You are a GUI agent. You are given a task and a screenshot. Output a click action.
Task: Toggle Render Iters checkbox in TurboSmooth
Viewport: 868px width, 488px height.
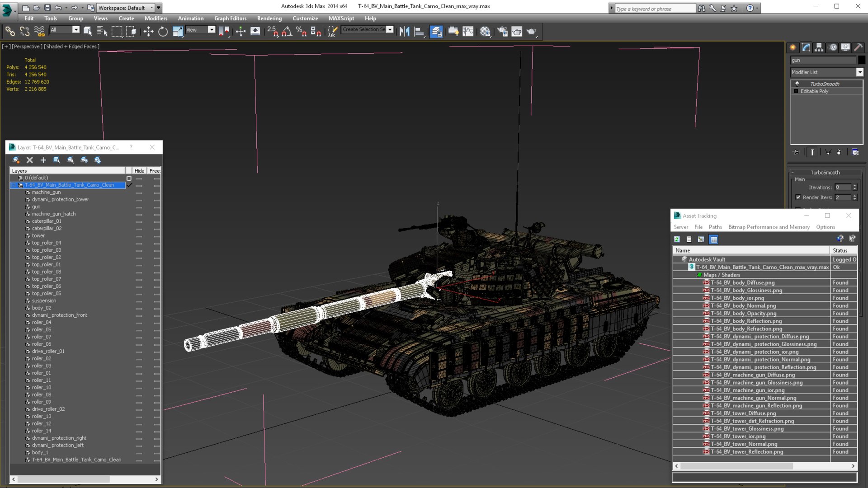coord(798,197)
